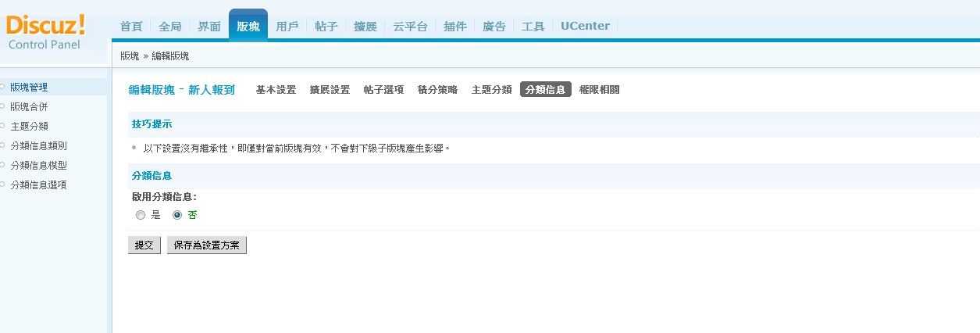
Task: Open the 擴展 top menu
Action: (365, 26)
